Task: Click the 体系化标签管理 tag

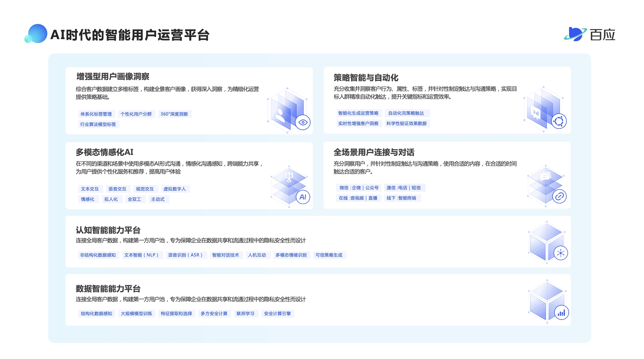Action: (96, 114)
